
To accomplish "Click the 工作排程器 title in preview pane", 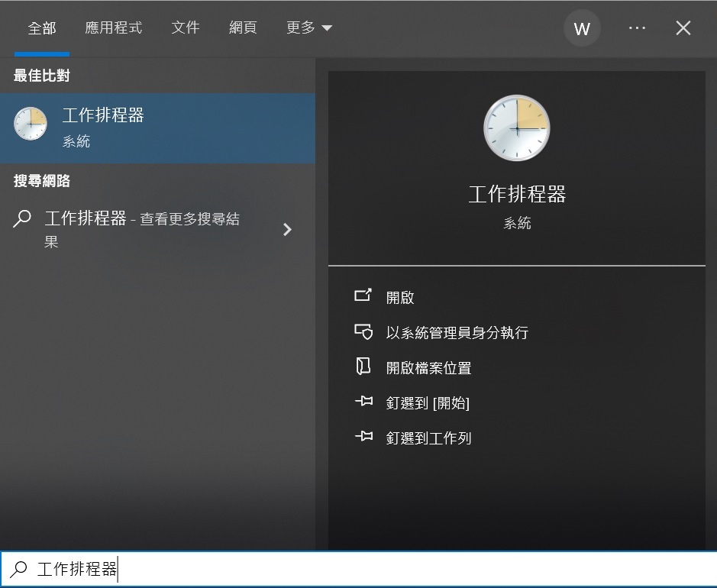I will 517,194.
